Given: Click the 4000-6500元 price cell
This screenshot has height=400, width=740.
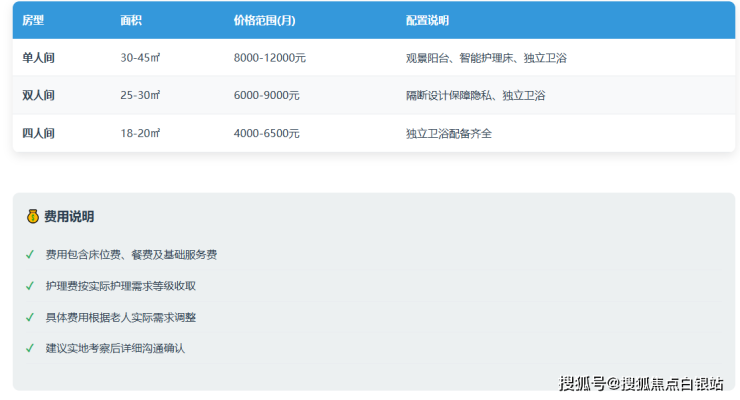Looking at the screenshot, I should (266, 133).
